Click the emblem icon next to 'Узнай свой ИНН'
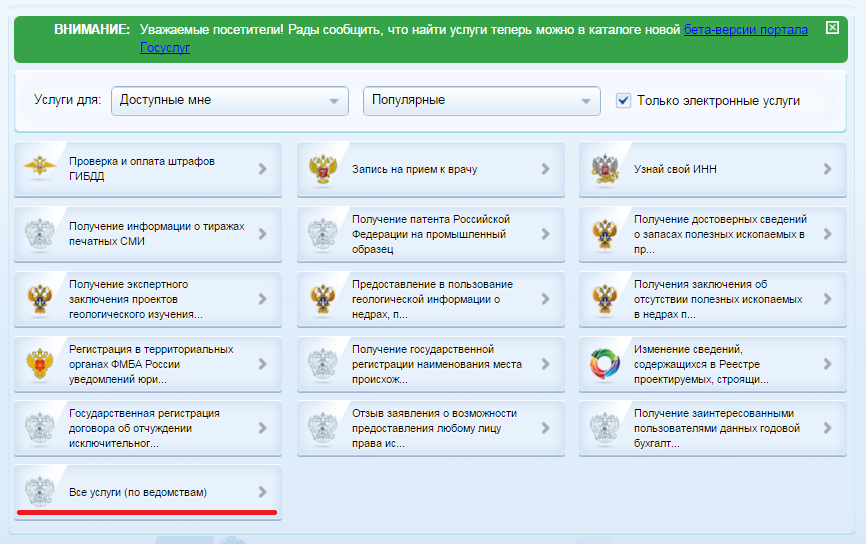Image resolution: width=866 pixels, height=544 pixels. click(606, 169)
